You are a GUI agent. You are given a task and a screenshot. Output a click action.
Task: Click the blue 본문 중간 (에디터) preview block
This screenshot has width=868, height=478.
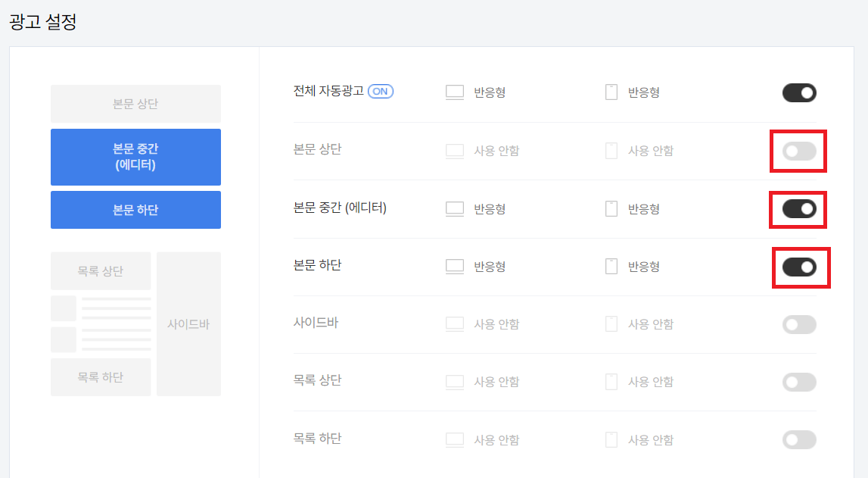point(135,157)
